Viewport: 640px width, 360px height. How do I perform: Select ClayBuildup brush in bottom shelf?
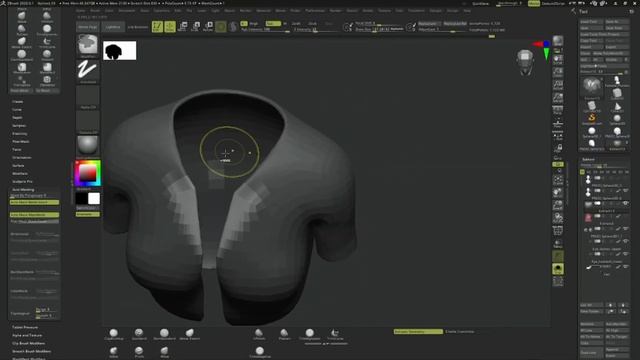click(113, 335)
